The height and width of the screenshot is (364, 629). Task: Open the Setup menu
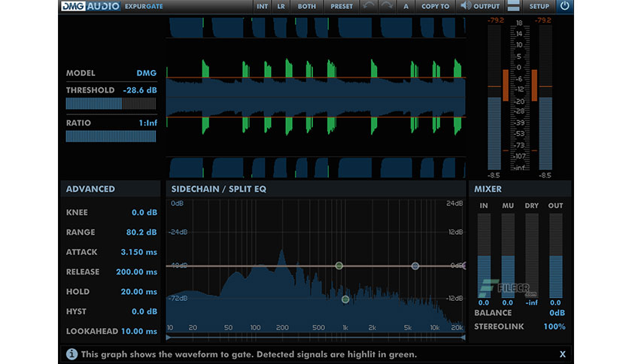pos(539,6)
